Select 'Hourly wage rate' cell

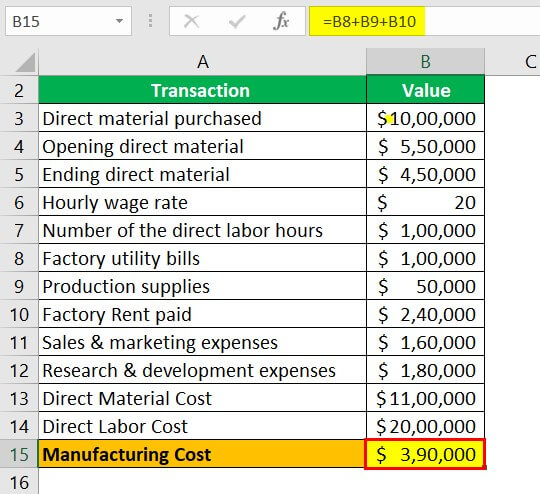[202, 202]
